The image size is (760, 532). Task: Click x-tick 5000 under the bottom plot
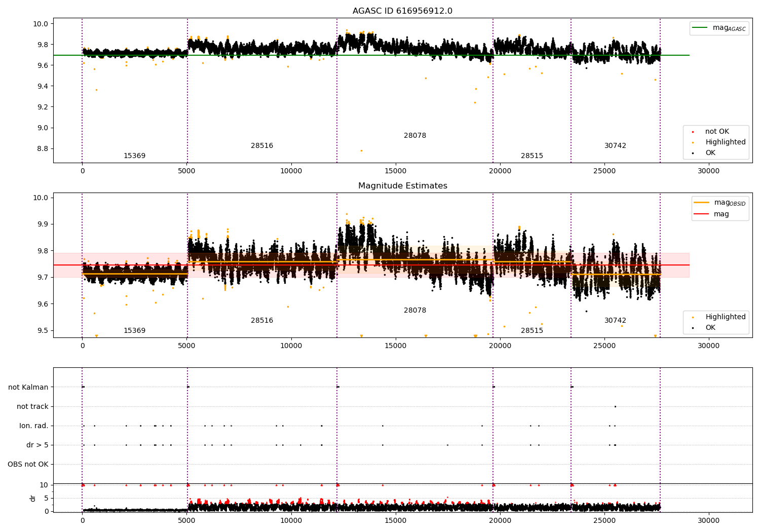pos(186,521)
